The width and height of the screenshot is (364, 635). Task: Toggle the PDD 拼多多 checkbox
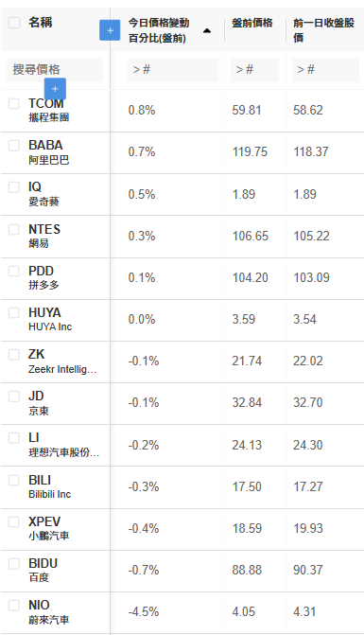[14, 271]
